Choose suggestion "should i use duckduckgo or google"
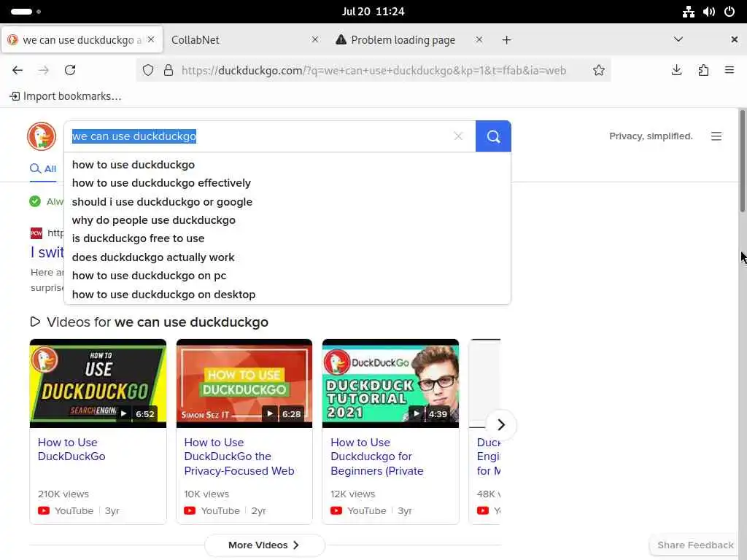The image size is (747, 560). point(287,202)
